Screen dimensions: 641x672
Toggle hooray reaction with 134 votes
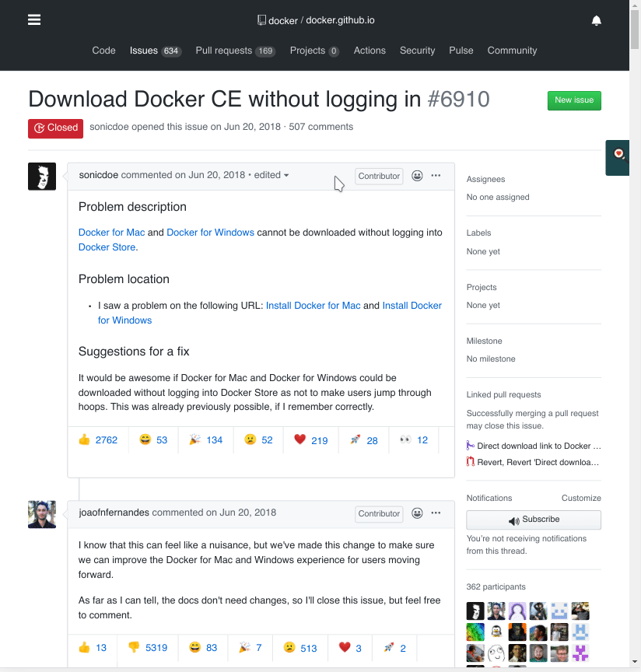206,440
